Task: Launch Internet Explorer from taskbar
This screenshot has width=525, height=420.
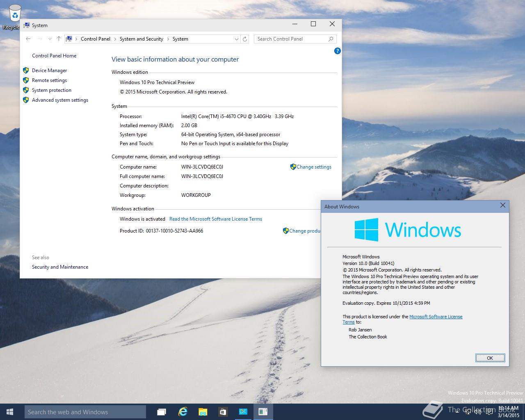Action: [x=183, y=412]
